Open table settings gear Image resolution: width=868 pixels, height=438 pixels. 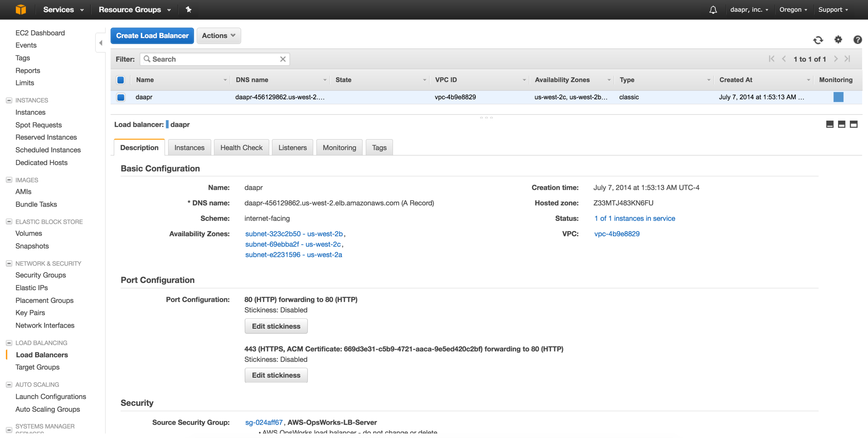point(838,40)
